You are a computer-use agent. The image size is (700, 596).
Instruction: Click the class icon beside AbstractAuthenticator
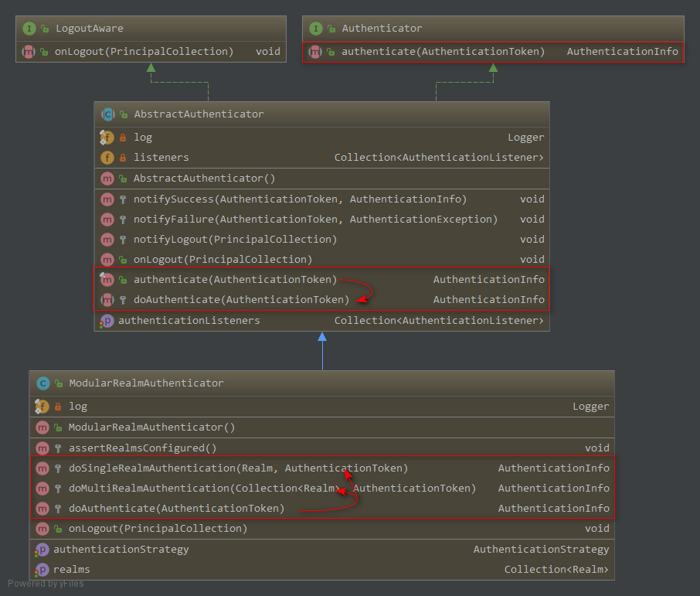click(x=107, y=114)
